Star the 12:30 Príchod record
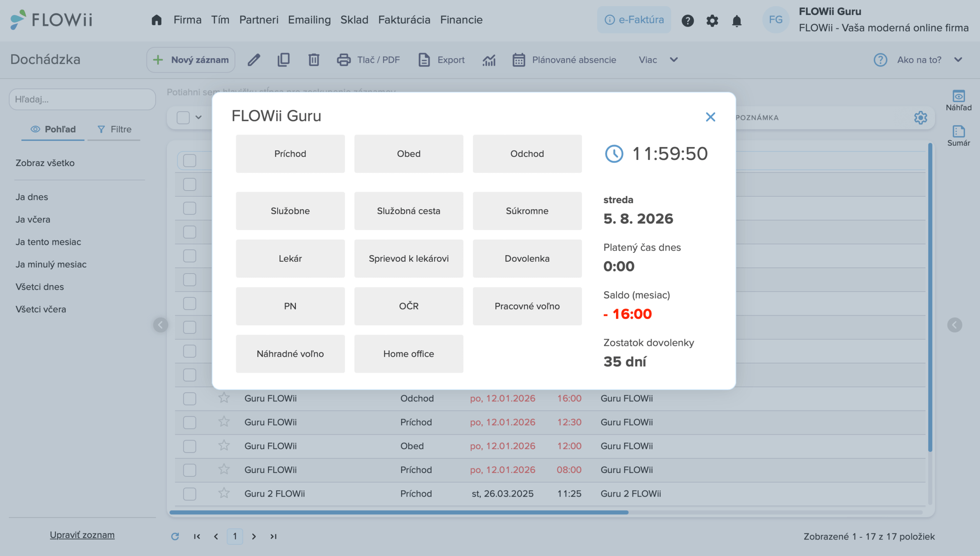 [x=224, y=422]
